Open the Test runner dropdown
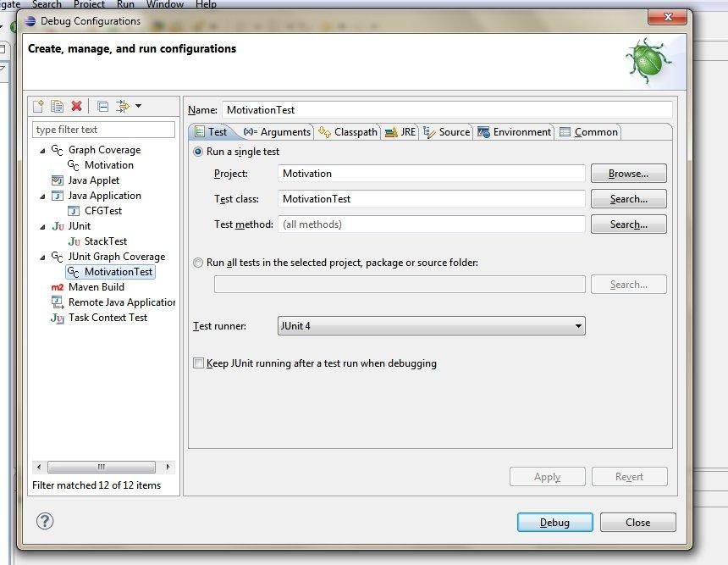Viewport: 728px width, 565px height. 579,325
